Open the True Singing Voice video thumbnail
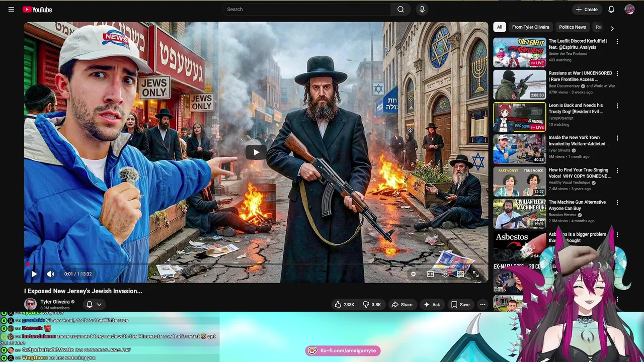644x362 pixels. point(519,182)
